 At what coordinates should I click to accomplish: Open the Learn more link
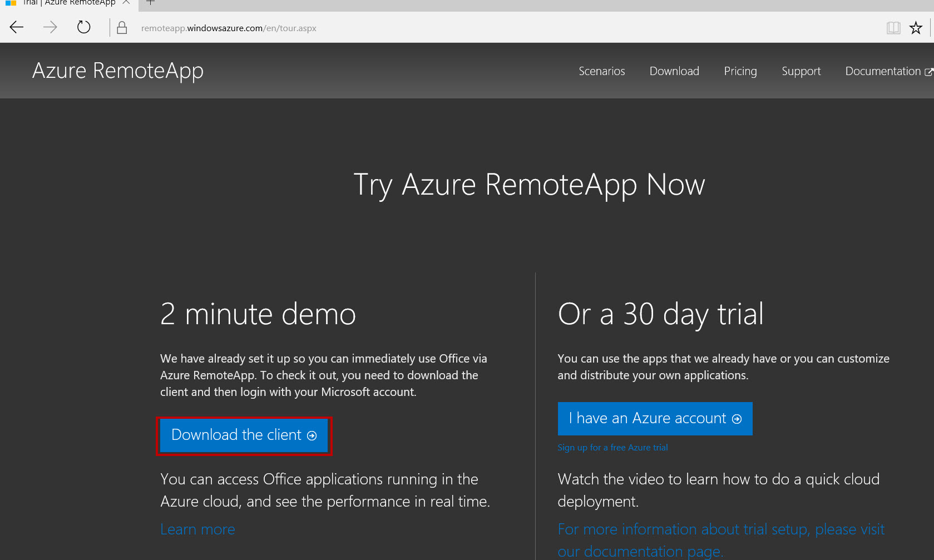point(197,529)
